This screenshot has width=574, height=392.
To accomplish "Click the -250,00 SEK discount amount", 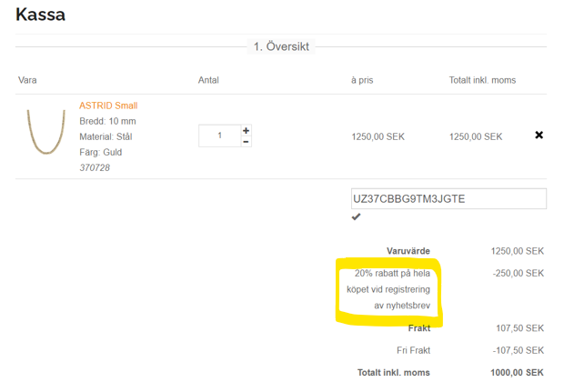I will [x=518, y=274].
